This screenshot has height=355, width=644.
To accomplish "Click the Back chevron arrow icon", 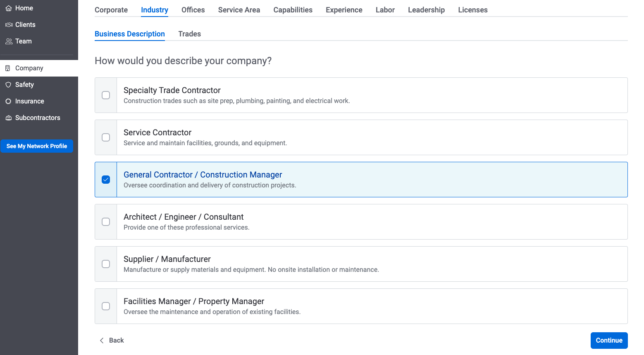I will click(102, 341).
